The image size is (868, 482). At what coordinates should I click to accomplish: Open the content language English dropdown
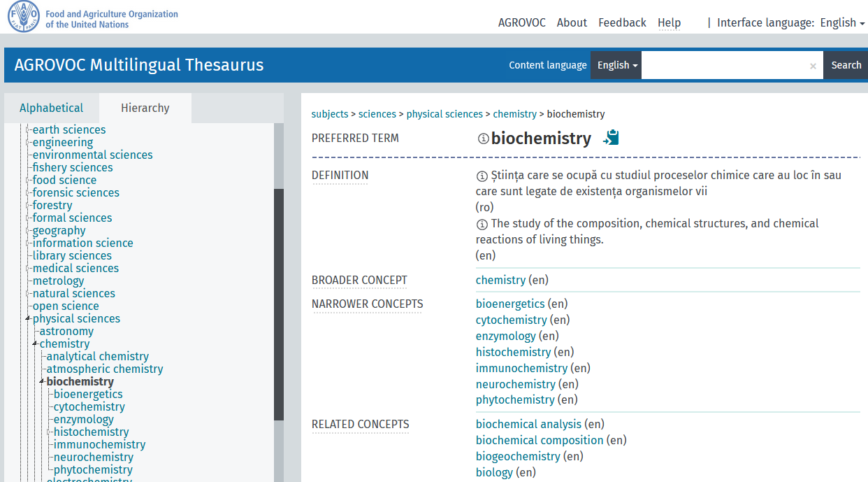(616, 65)
